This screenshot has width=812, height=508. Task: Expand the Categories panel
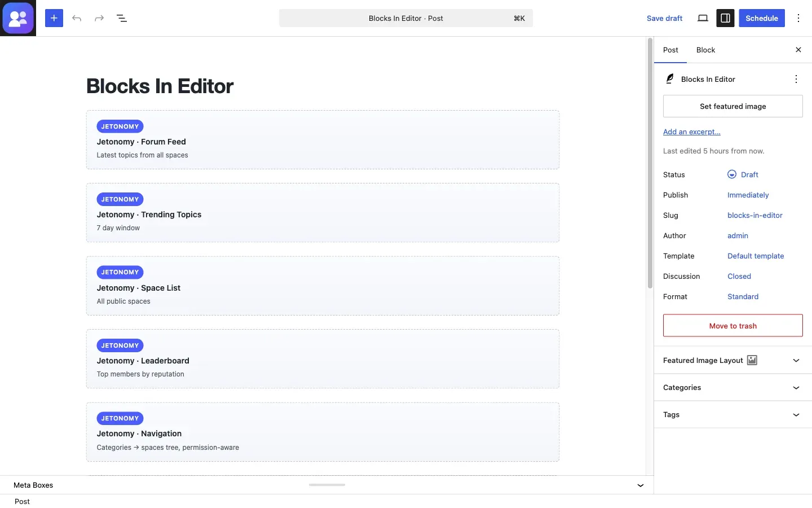[733, 387]
